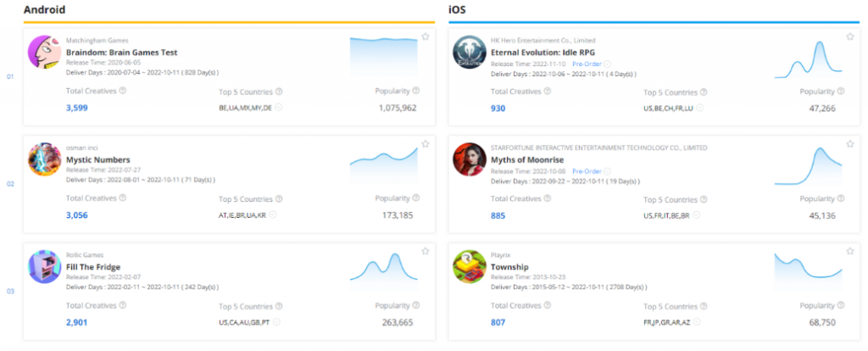The image size is (868, 351).
Task: View Braindom popularity trend chart
Action: click(x=384, y=58)
